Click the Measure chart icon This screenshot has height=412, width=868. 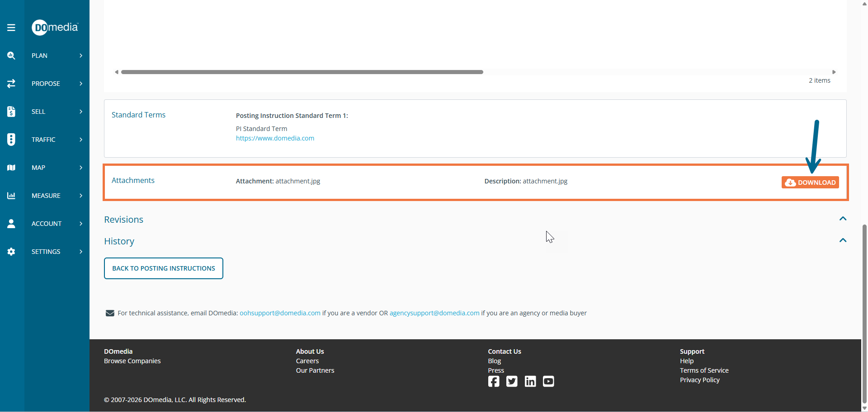[x=11, y=196]
